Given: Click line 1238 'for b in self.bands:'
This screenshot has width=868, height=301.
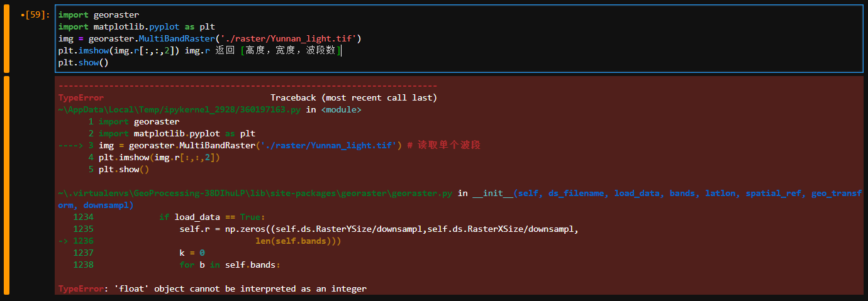Looking at the screenshot, I should (x=230, y=265).
